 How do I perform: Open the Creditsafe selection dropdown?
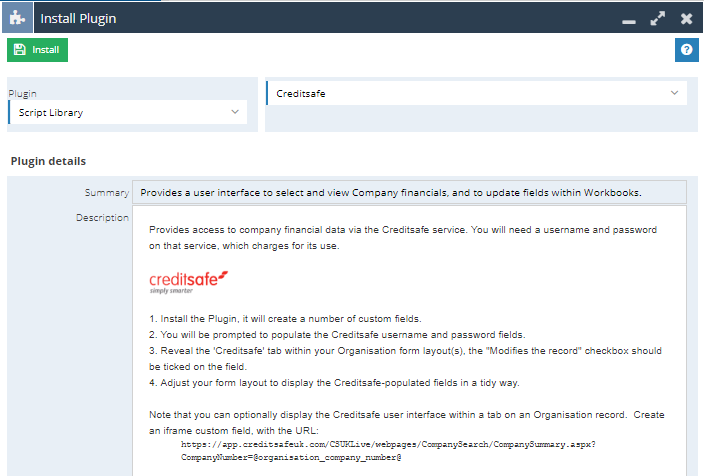476,93
